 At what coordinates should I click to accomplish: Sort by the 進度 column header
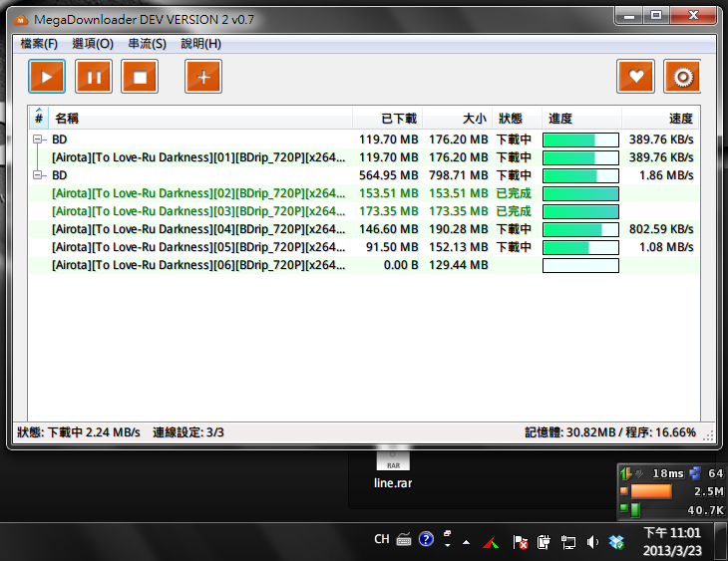(x=581, y=119)
